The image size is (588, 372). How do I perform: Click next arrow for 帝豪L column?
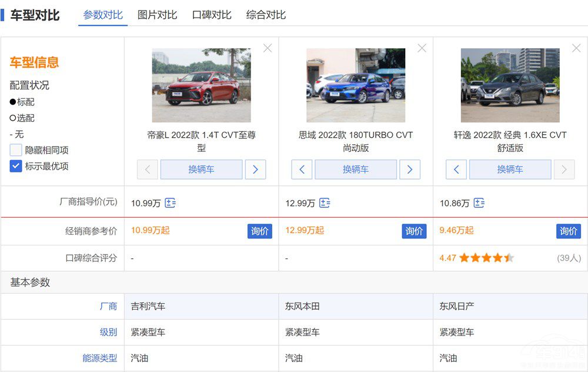pyautogui.click(x=255, y=170)
